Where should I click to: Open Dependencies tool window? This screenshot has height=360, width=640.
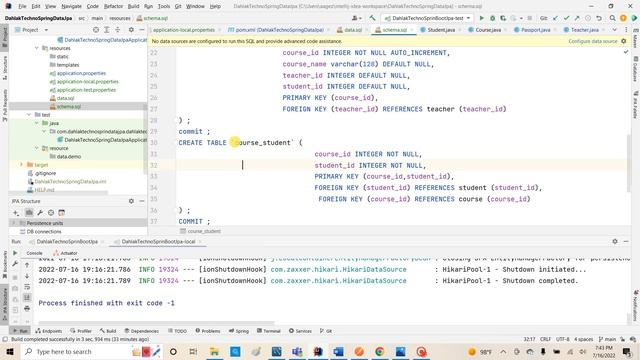(142, 331)
